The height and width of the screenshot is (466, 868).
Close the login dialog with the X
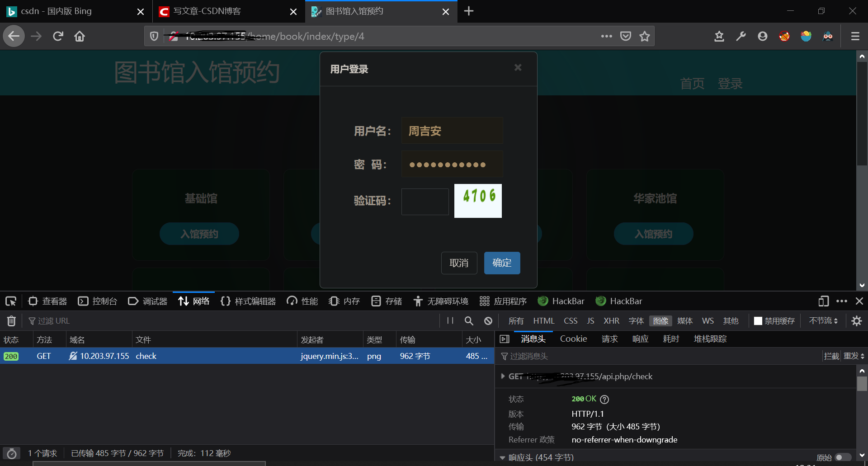[x=518, y=67]
